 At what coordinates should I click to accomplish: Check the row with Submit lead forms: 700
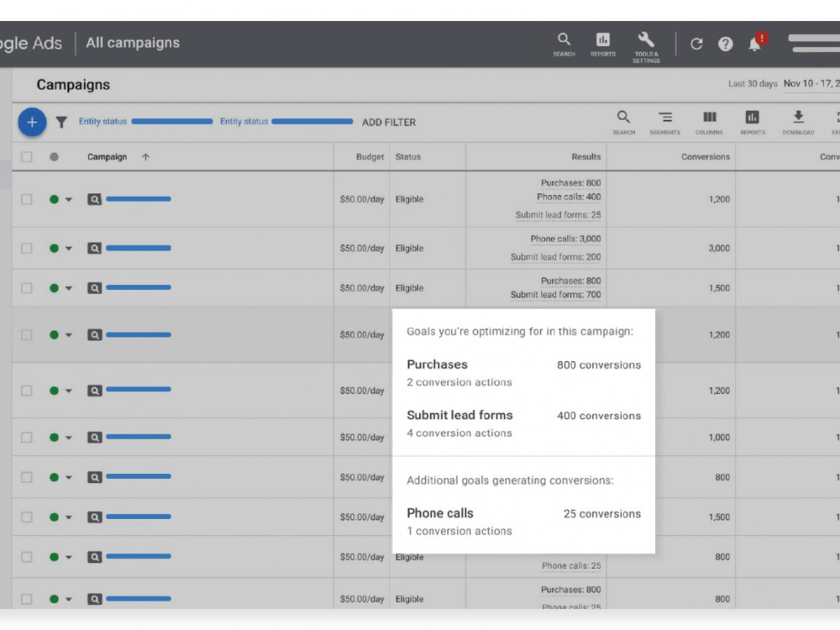(26, 288)
